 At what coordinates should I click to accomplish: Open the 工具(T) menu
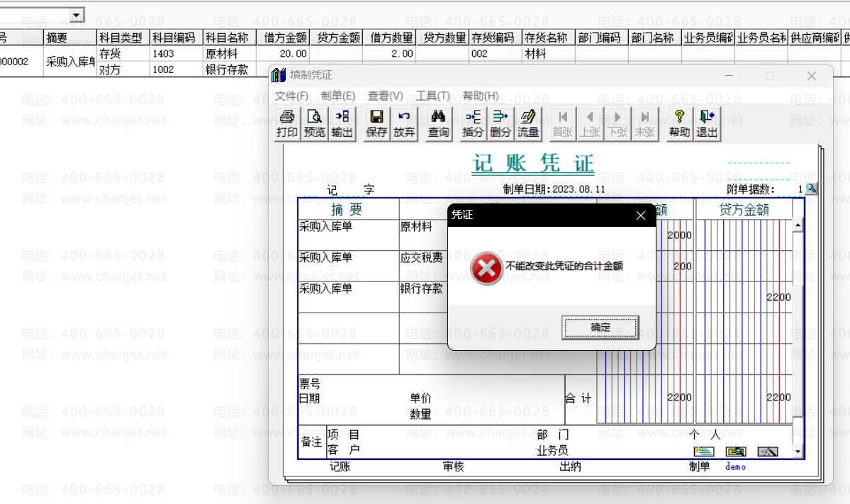click(432, 96)
